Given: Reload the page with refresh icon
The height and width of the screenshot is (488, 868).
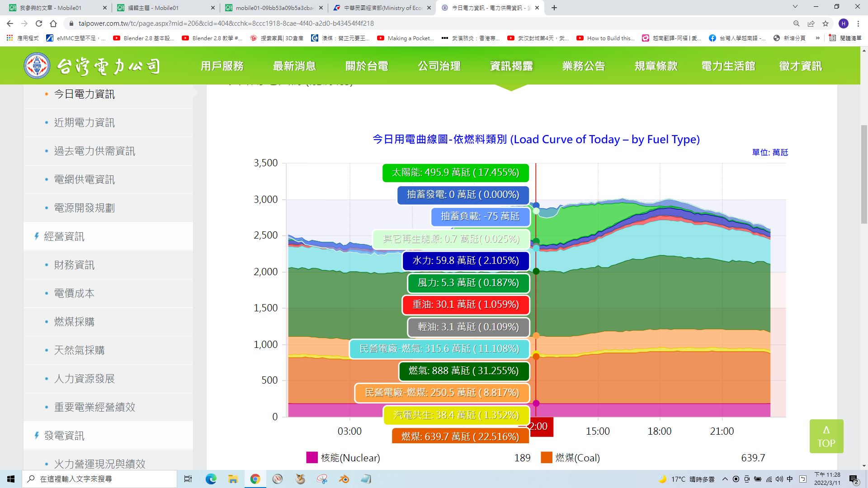Looking at the screenshot, I should [39, 23].
